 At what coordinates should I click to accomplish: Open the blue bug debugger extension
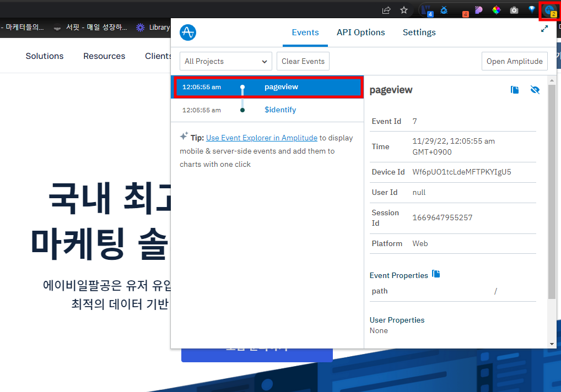tap(444, 10)
